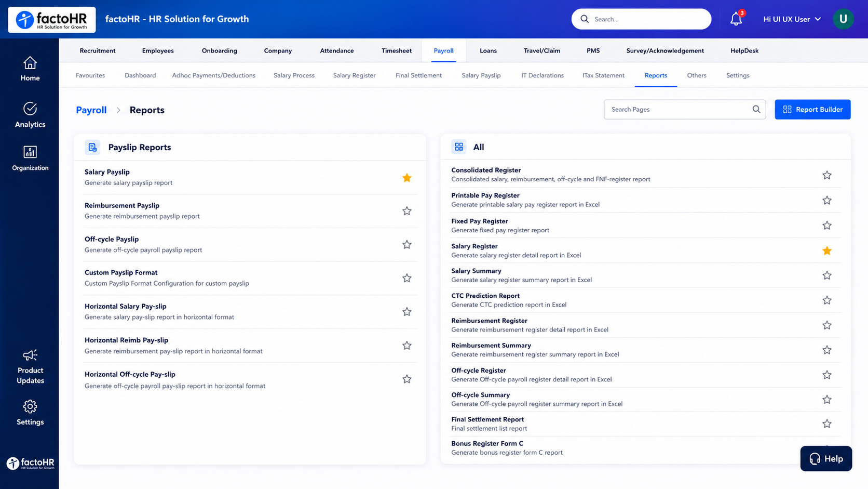Switch to the Recruitment module tab
868x489 pixels.
pos(98,50)
